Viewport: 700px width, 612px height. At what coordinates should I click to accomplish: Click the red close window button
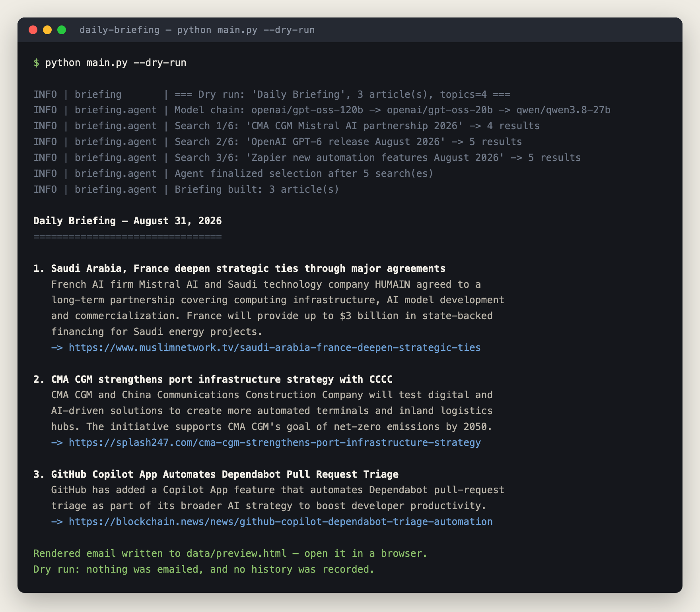tap(33, 30)
